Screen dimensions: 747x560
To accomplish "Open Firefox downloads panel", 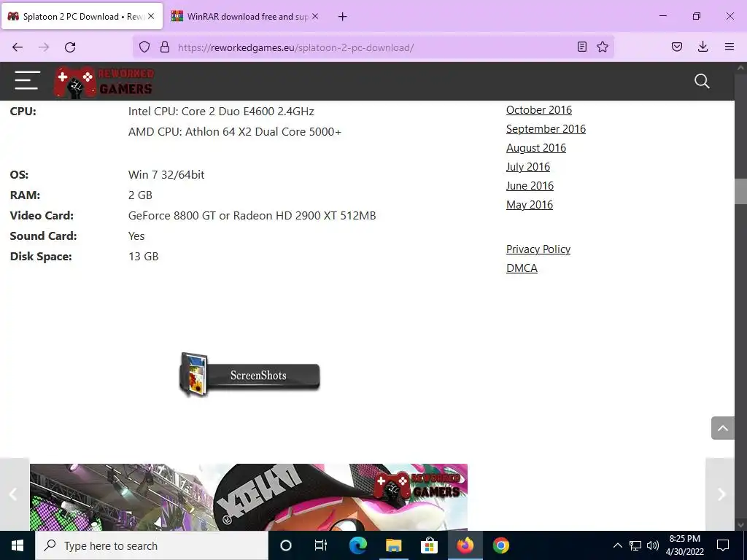I will tap(703, 47).
